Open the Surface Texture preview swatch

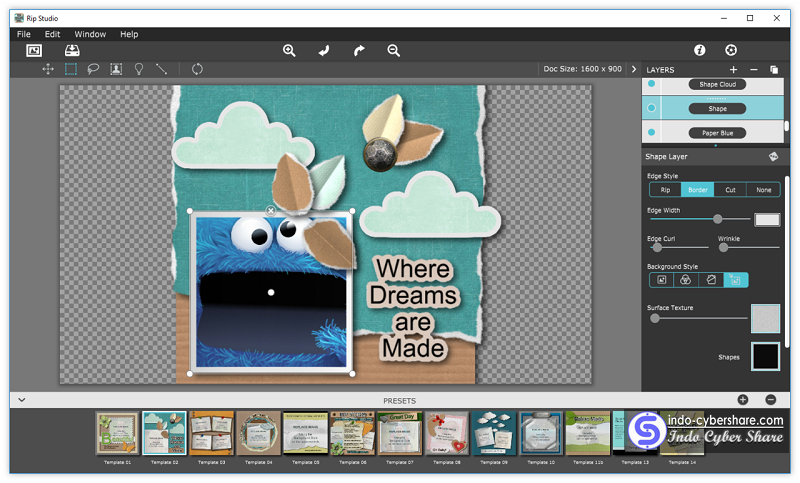[765, 319]
